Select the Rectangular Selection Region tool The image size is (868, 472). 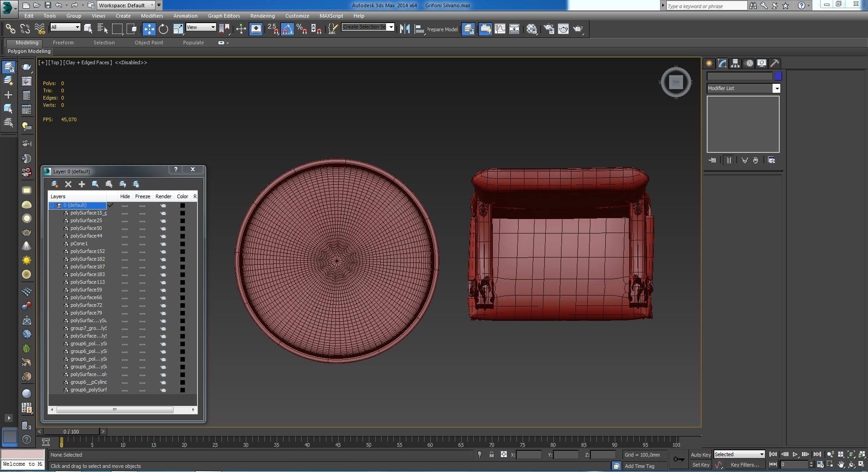(117, 29)
